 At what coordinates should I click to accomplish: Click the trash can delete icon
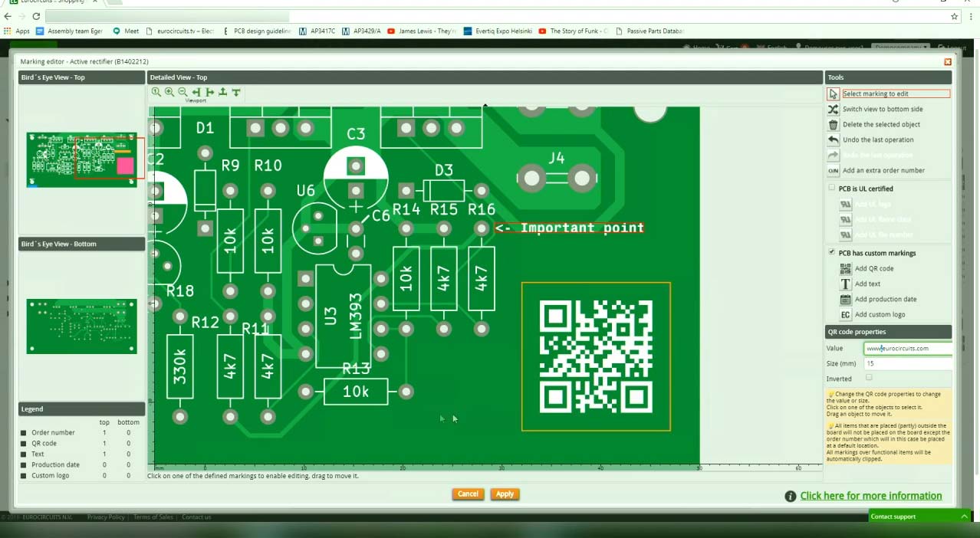point(834,124)
